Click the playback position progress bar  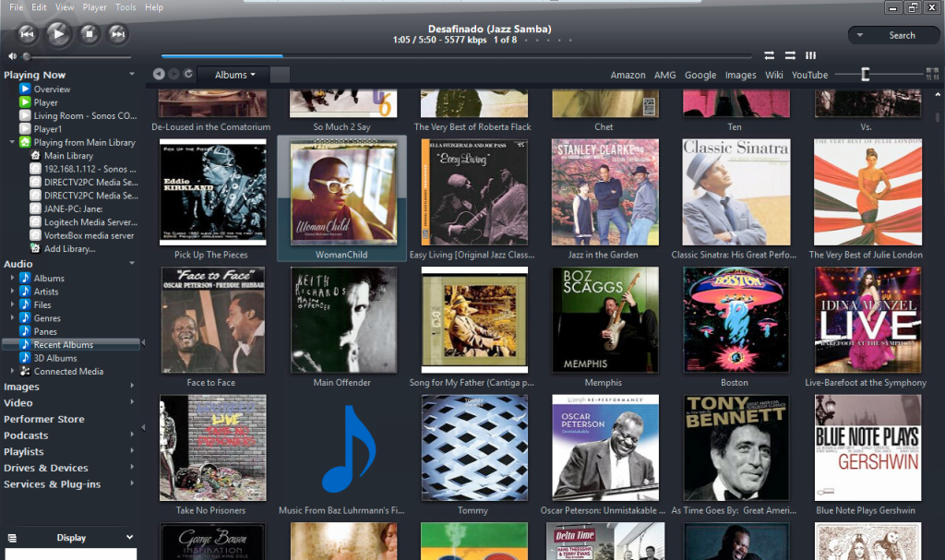(x=456, y=56)
